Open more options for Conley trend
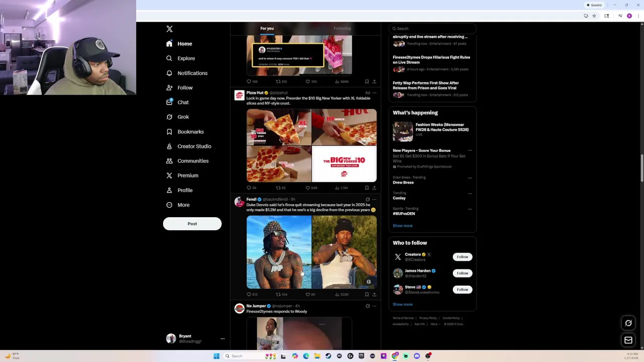The height and width of the screenshot is (362, 644). (x=470, y=194)
